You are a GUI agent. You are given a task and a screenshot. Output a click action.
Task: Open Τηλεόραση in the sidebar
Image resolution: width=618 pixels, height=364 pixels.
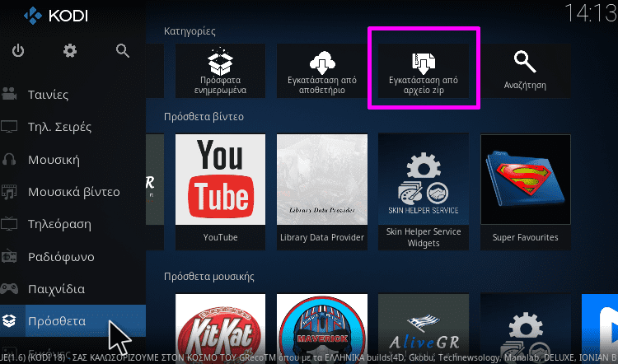point(73,224)
